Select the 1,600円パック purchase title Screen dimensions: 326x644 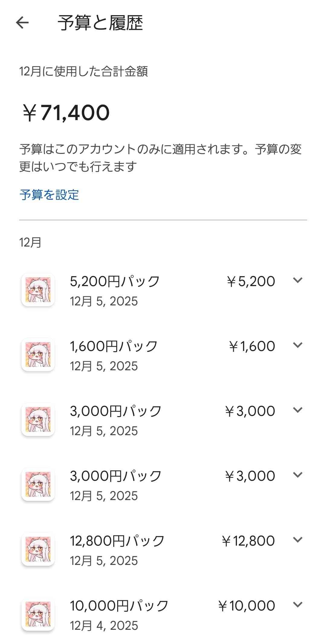[x=114, y=346]
